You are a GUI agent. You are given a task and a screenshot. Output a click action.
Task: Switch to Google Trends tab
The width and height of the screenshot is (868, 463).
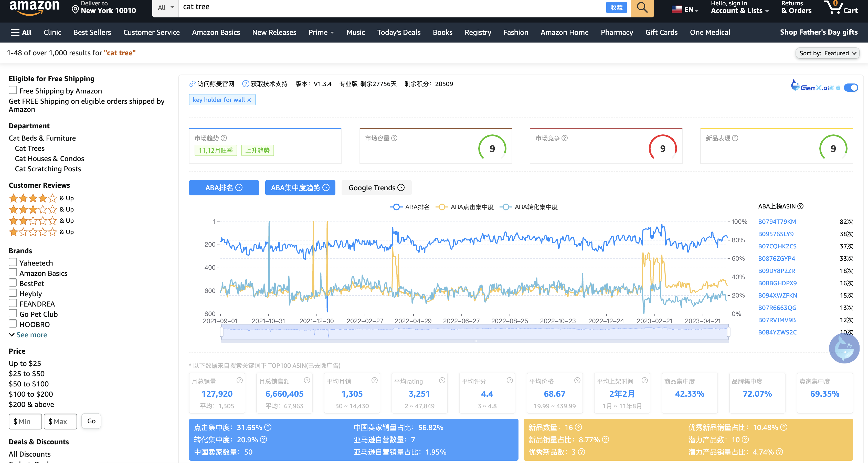376,188
